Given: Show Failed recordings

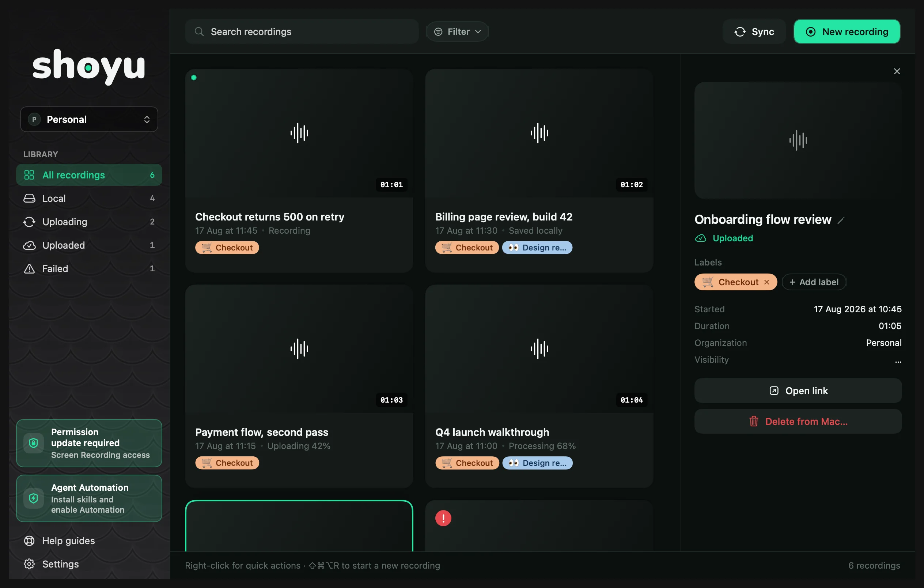Looking at the screenshot, I should click(89, 269).
